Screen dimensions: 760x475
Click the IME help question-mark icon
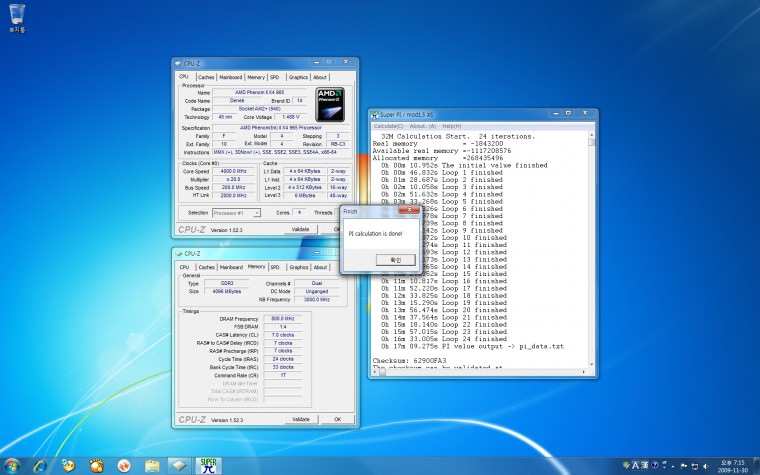(654, 465)
